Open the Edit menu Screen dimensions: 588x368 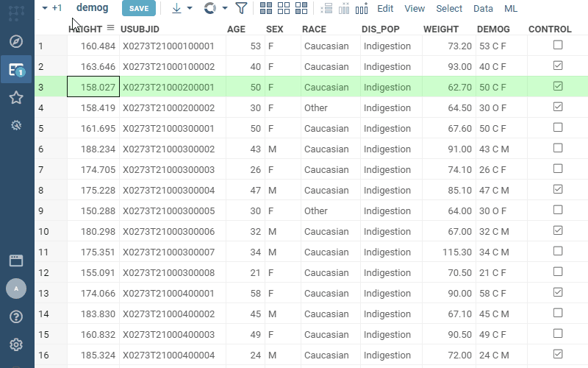click(385, 9)
